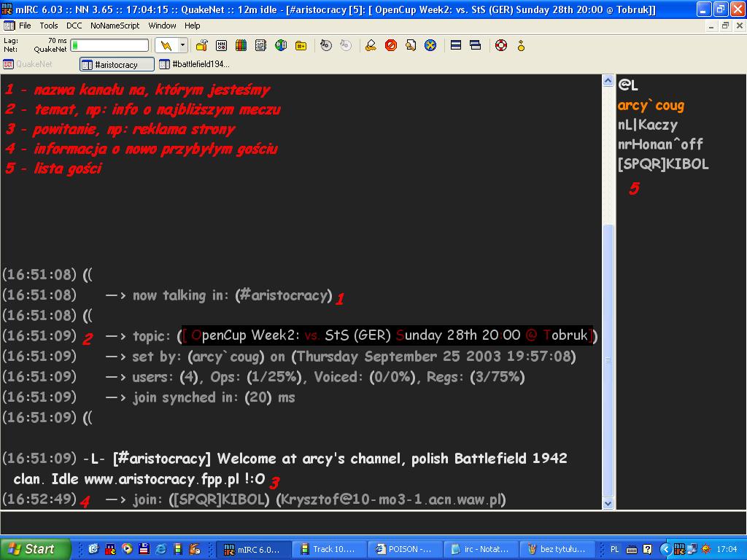Switch to the #battlefield194... channel tab
Viewport: 747px width, 560px height.
point(196,64)
